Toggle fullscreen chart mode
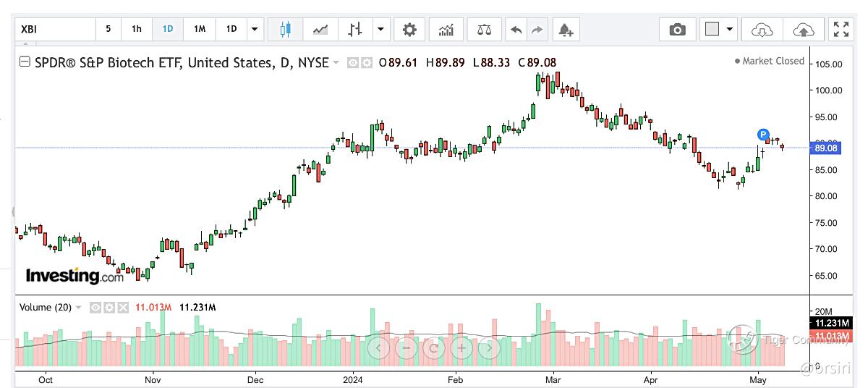 (x=841, y=29)
